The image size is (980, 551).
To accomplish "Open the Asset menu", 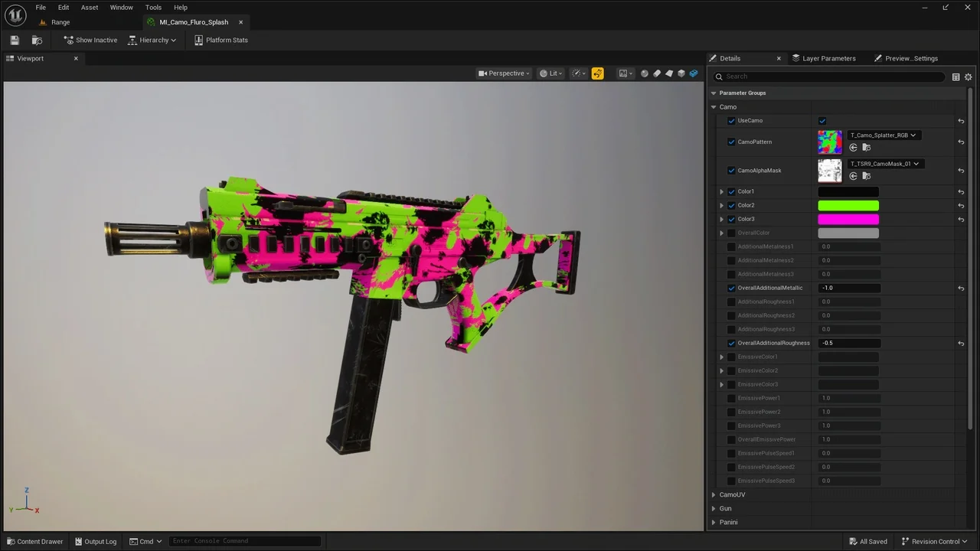I will 90,8.
